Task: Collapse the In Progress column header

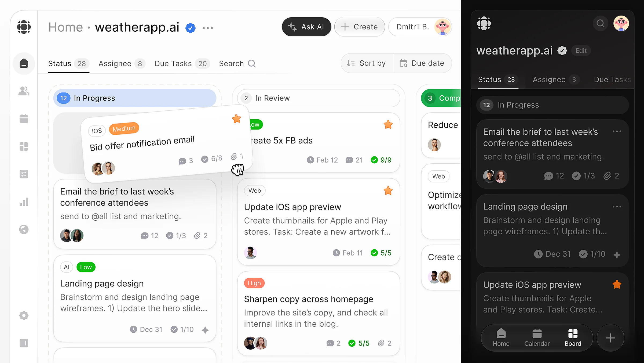Action: (x=135, y=98)
